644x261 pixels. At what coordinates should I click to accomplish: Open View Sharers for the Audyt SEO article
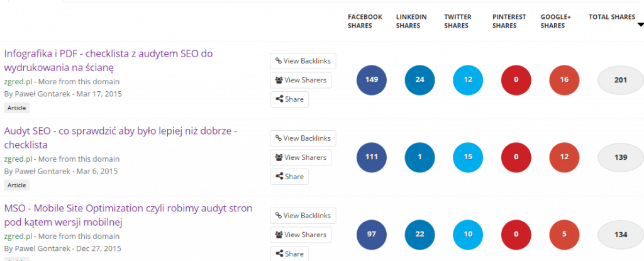tap(300, 157)
